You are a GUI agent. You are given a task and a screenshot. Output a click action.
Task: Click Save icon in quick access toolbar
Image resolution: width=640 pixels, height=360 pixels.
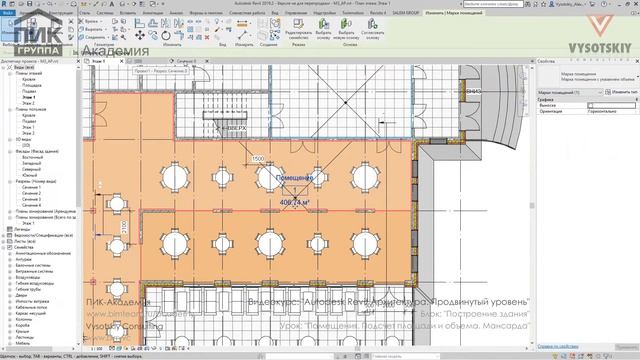(x=29, y=4)
